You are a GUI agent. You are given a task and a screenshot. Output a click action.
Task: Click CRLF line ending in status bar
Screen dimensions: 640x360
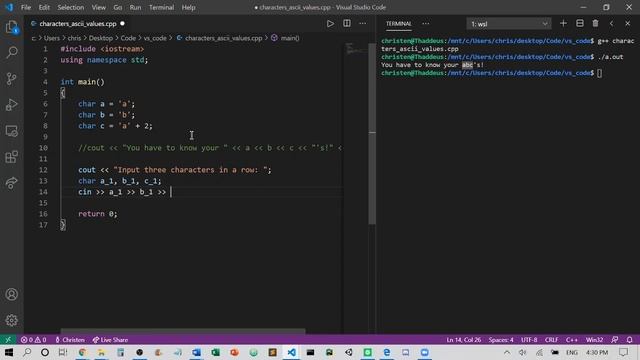pos(551,340)
